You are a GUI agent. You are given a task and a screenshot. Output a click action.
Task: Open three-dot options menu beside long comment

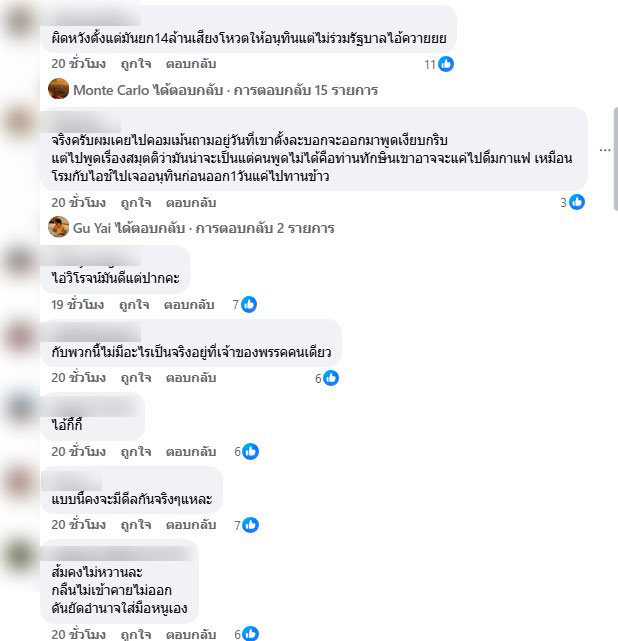(x=605, y=150)
